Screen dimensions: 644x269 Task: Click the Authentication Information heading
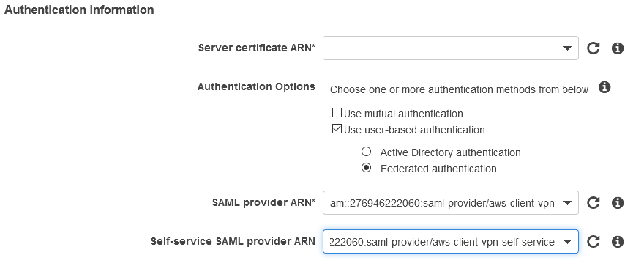click(79, 10)
